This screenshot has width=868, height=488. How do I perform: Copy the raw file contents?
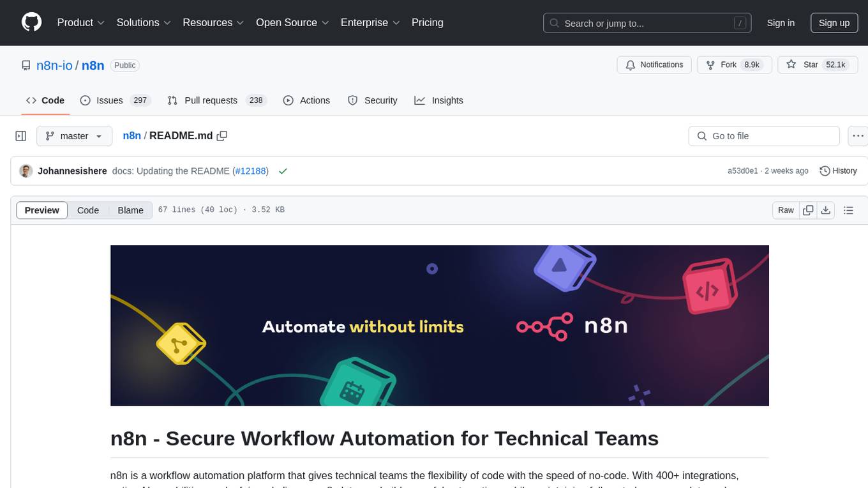tap(808, 210)
